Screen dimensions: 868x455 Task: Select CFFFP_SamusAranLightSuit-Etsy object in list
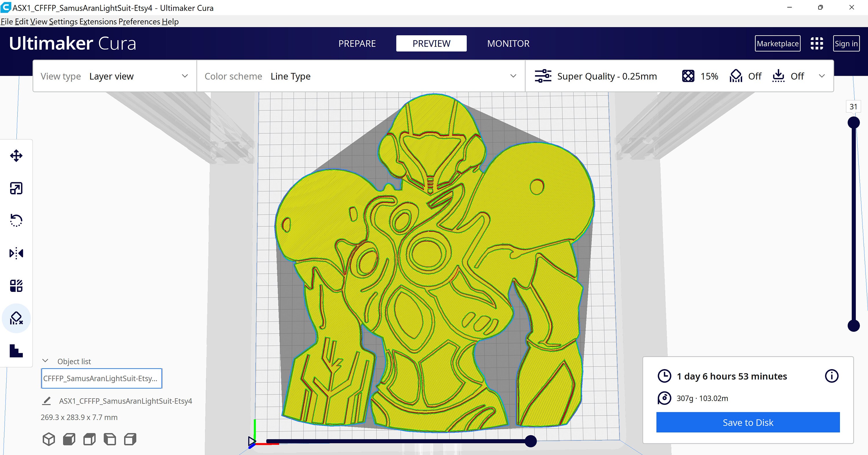click(102, 378)
